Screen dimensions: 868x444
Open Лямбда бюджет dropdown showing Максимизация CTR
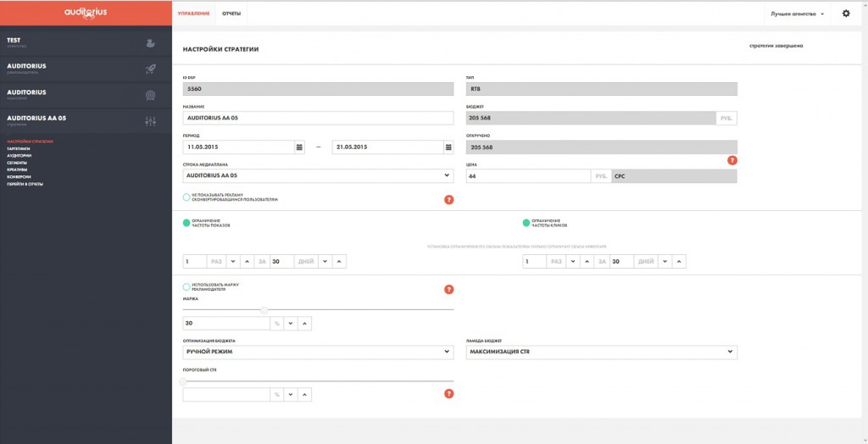coord(730,351)
